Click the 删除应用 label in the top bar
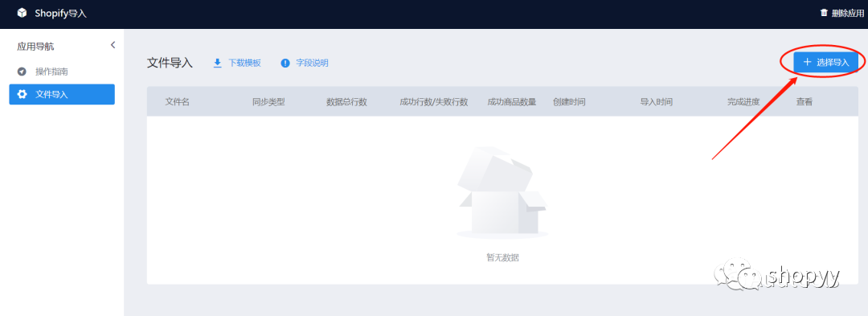The height and width of the screenshot is (316, 868). [848, 13]
